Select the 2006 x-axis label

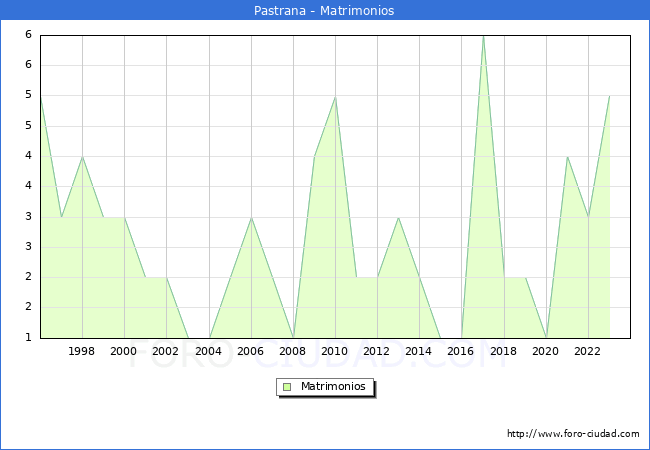[251, 351]
